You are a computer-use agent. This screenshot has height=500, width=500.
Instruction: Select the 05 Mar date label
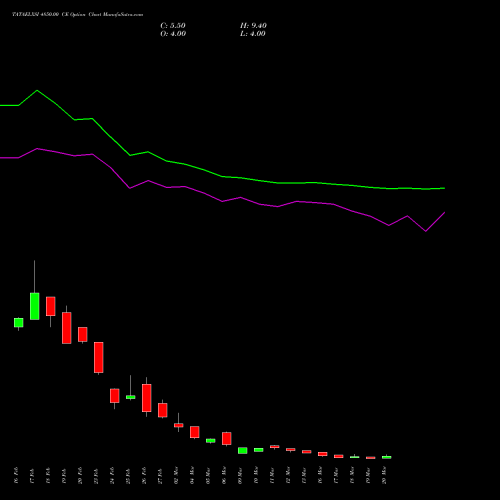(x=208, y=475)
